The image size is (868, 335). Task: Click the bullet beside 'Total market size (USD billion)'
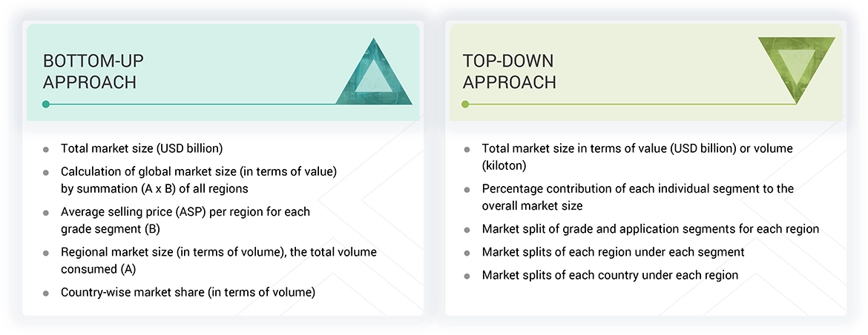tap(46, 149)
